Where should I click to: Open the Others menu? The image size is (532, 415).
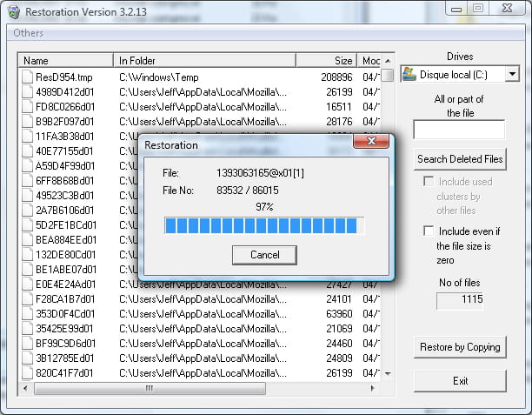28,33
